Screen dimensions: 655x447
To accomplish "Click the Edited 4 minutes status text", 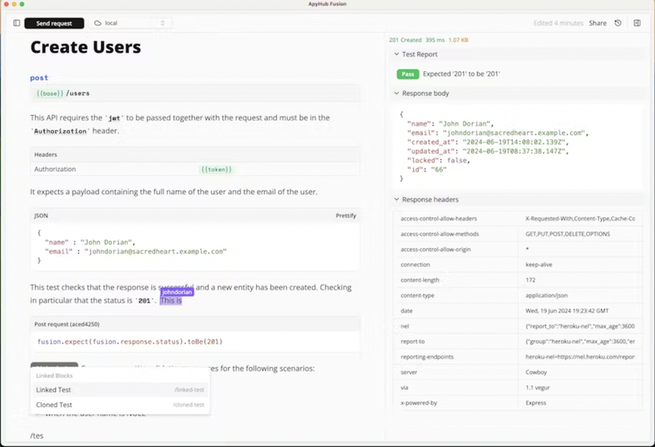I will click(558, 23).
